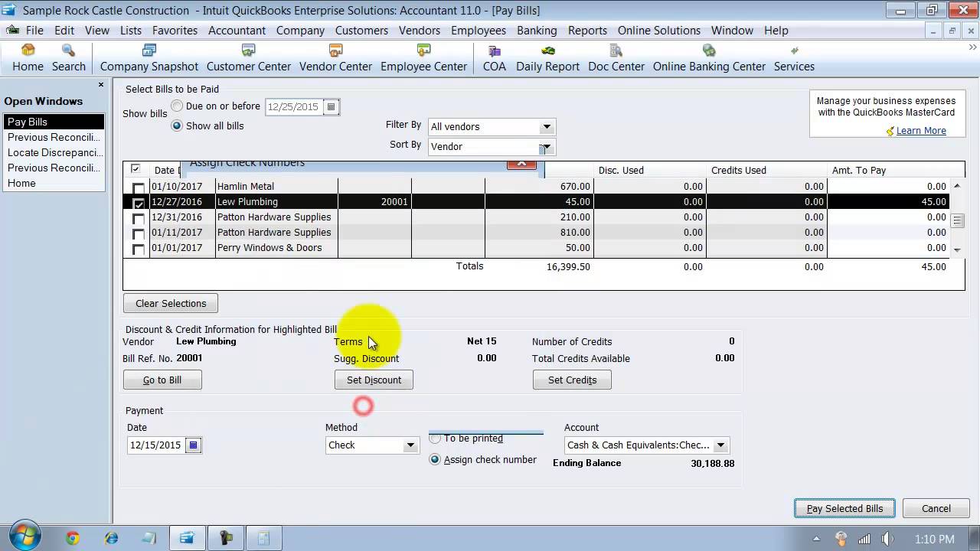Select Assign check number radio option
The image size is (980, 551).
tap(435, 460)
